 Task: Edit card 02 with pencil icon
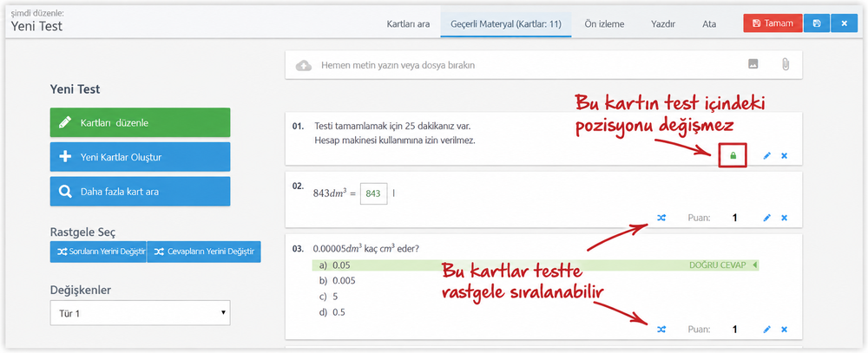pyautogui.click(x=766, y=218)
